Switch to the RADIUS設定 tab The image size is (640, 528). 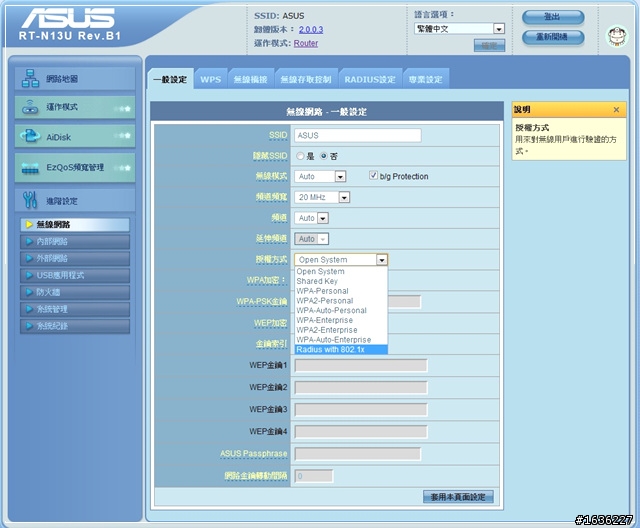click(x=370, y=79)
